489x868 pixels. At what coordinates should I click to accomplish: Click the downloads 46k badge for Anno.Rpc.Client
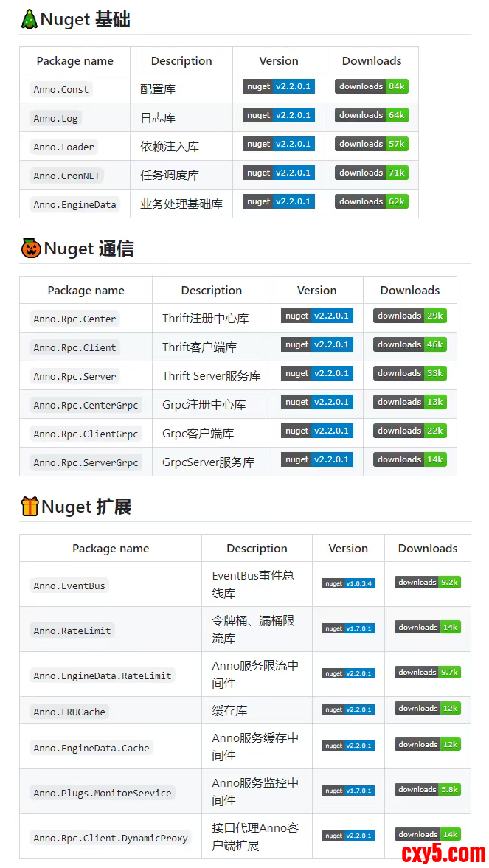tap(409, 345)
